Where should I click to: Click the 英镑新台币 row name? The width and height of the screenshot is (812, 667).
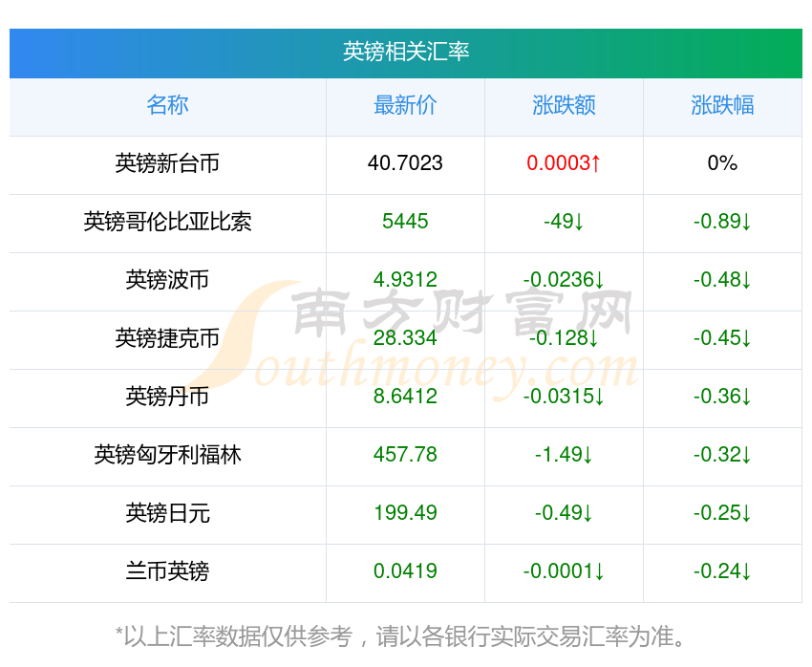point(167,163)
